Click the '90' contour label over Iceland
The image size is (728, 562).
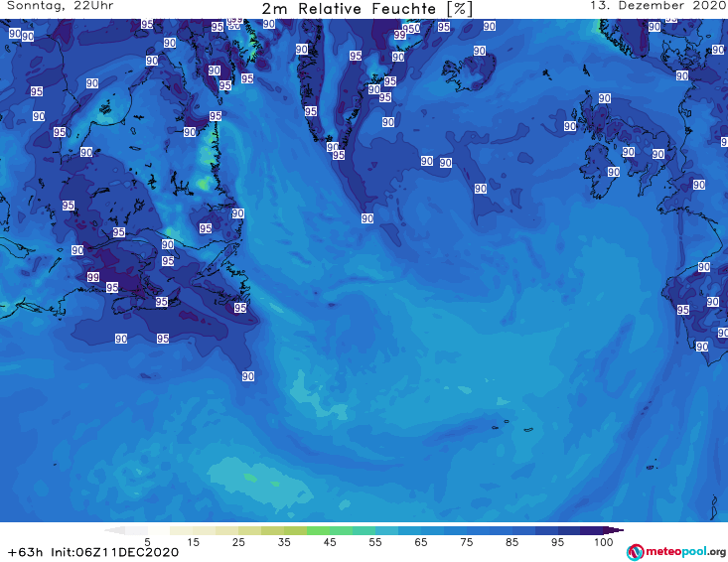[480, 51]
